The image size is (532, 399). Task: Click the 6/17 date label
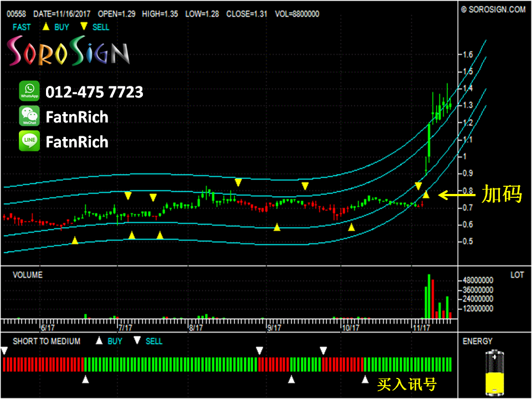coord(48,328)
